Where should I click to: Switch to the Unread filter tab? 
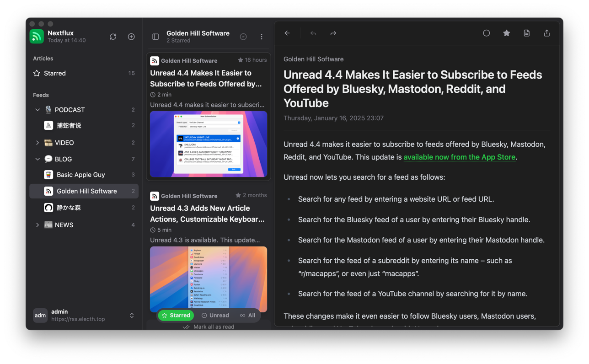pos(215,316)
